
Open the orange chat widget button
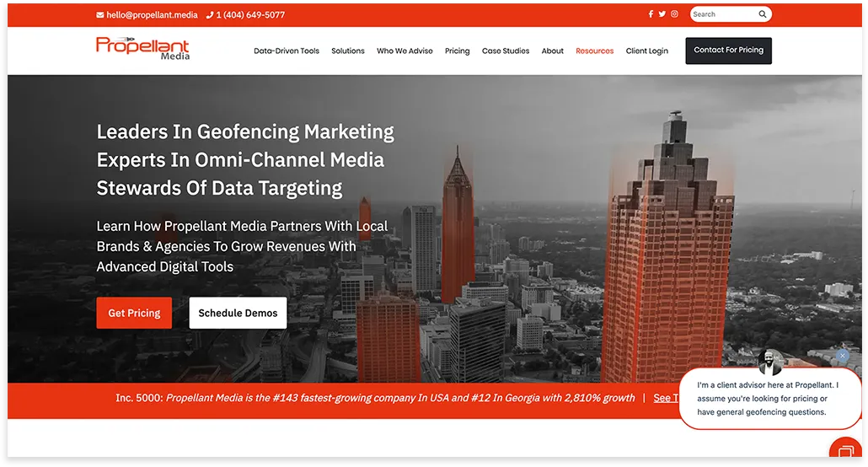844,448
